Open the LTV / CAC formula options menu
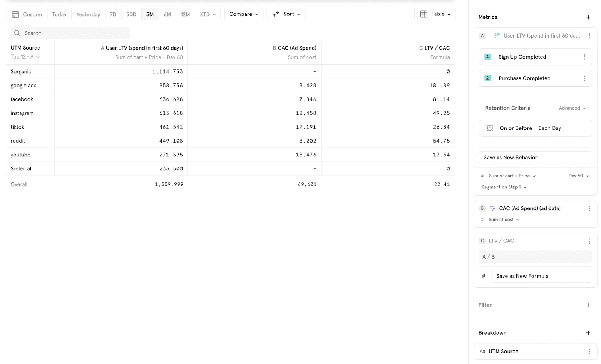Screen dimensions: 601x364 (589, 241)
